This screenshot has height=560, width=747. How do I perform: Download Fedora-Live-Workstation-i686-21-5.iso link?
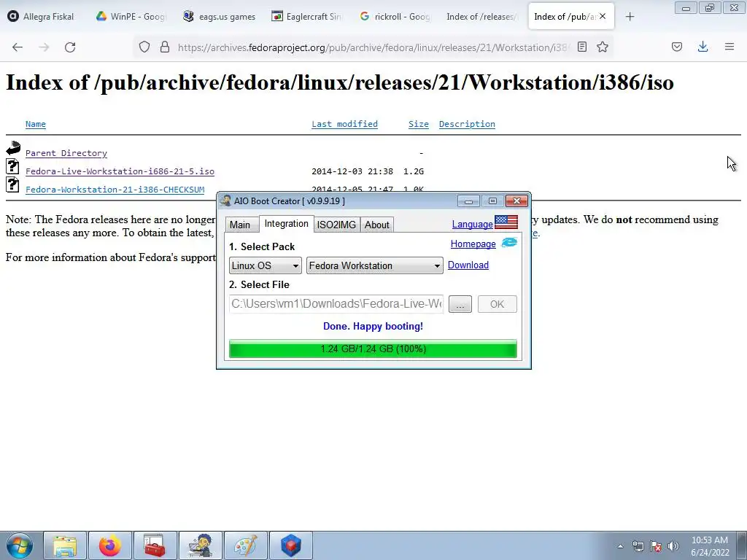tap(120, 171)
